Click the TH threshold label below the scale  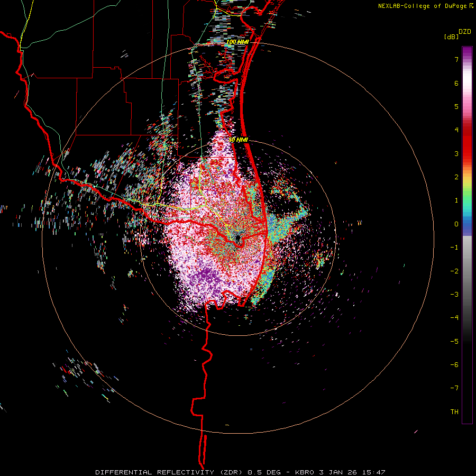[x=454, y=412]
